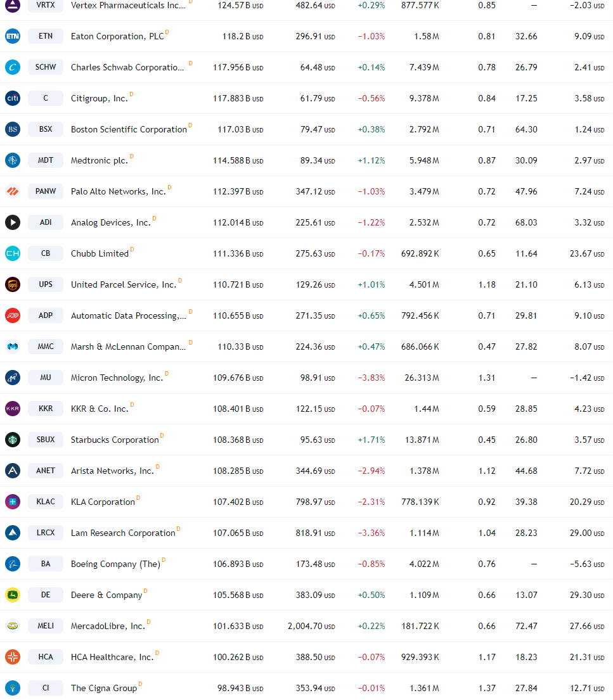Open Citigroup, Inc. company link
Viewport: 613px width, 700px height.
[99, 99]
